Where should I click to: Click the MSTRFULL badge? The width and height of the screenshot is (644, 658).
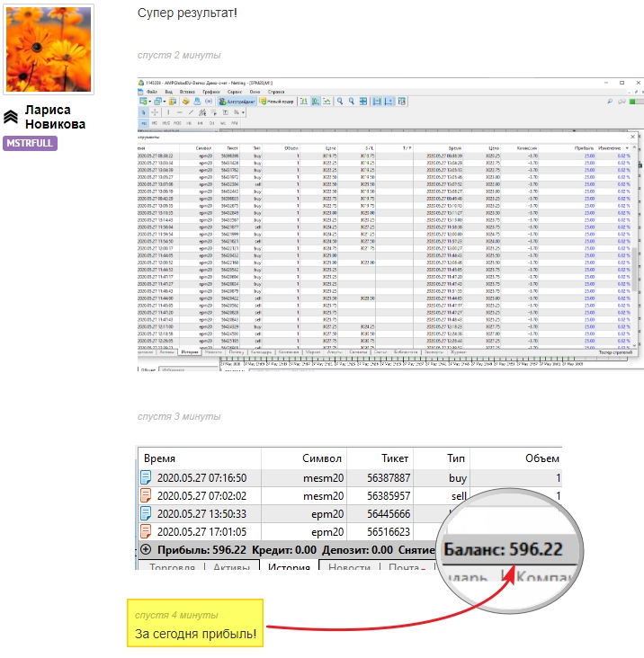[x=30, y=143]
